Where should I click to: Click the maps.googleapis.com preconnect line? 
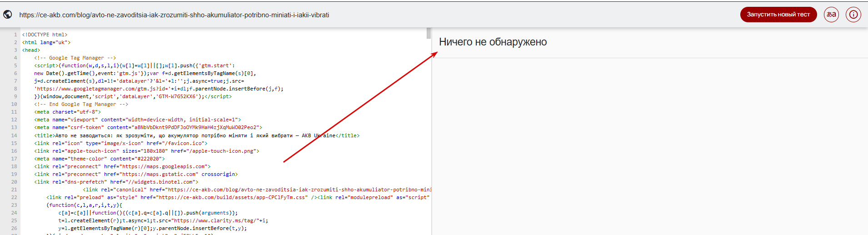[x=122, y=166]
